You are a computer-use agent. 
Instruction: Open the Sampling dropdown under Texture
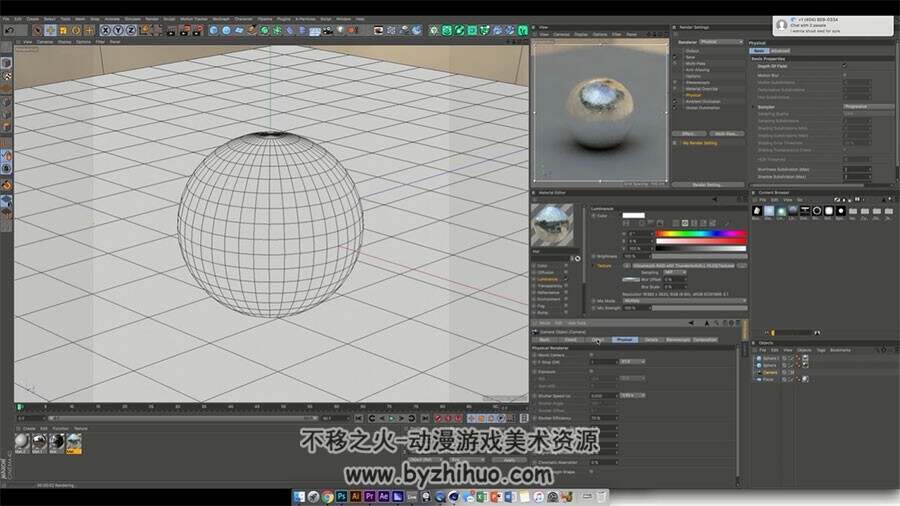click(674, 273)
